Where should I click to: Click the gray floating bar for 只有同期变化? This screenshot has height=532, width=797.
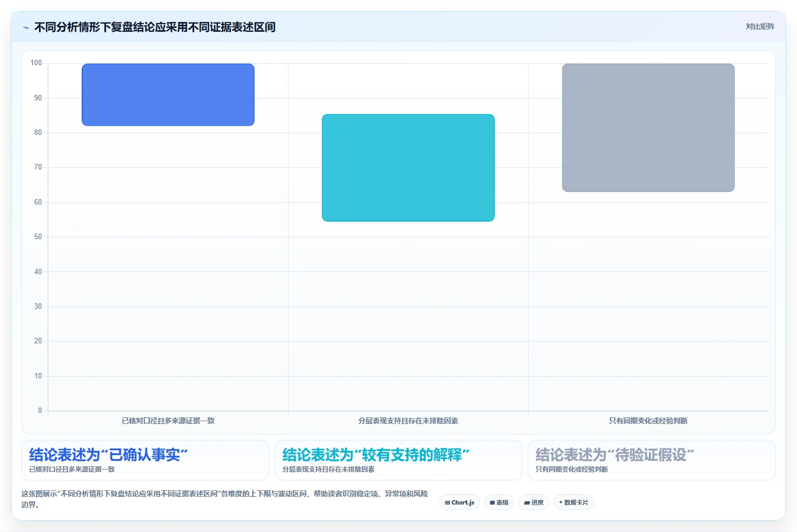(x=648, y=128)
